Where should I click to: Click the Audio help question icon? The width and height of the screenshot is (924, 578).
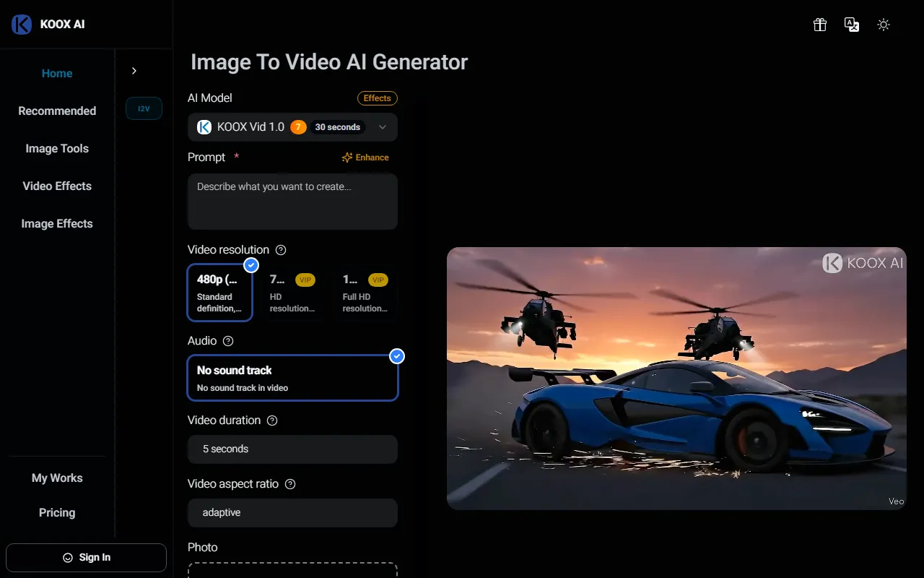(228, 341)
